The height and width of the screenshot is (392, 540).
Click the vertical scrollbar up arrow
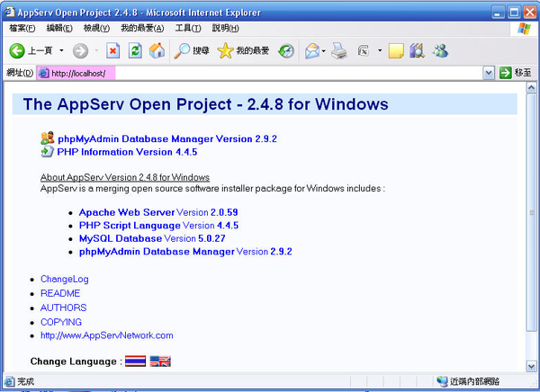531,88
